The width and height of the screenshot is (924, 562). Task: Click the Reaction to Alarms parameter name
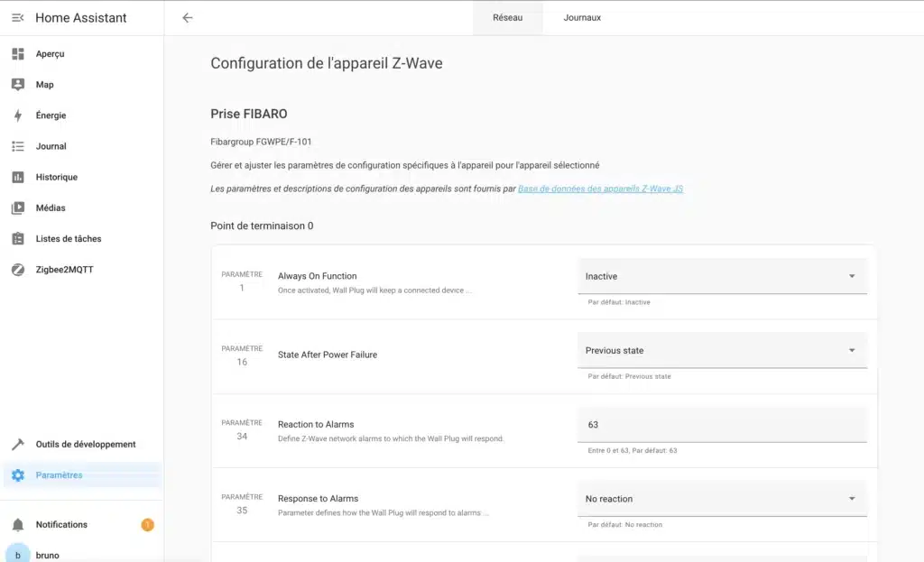(316, 424)
